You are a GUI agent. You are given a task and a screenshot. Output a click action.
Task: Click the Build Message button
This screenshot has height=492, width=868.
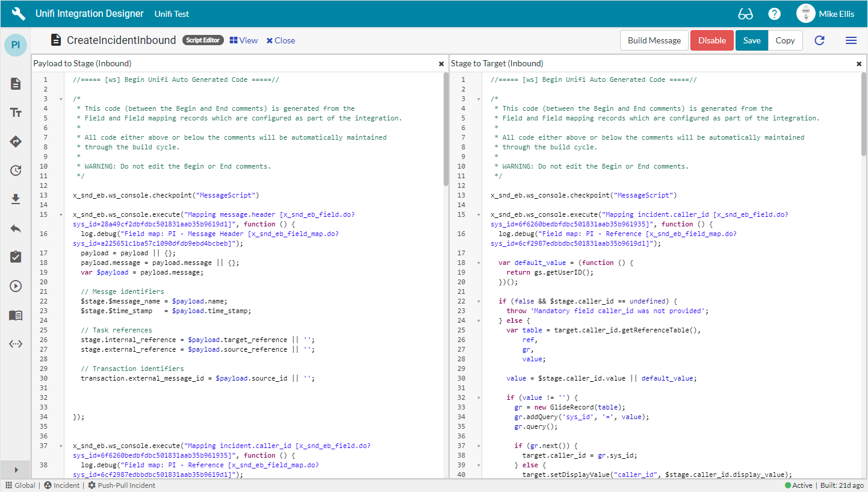[x=654, y=40]
